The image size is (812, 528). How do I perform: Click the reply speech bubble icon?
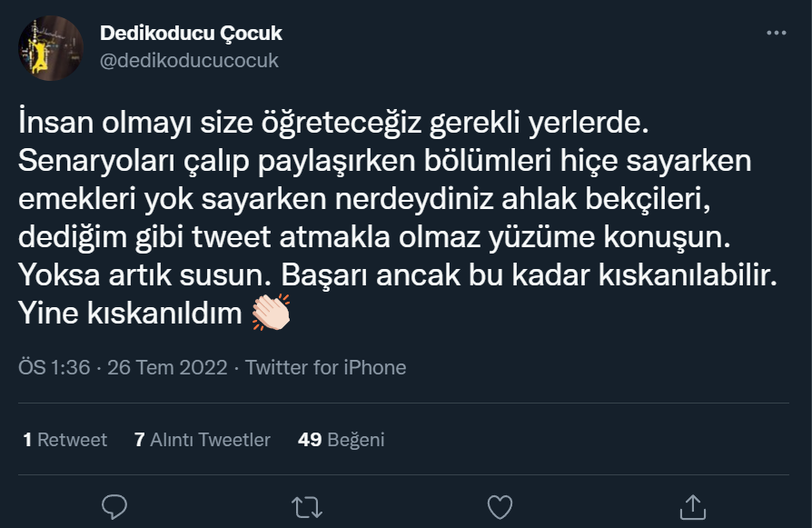[x=114, y=506]
